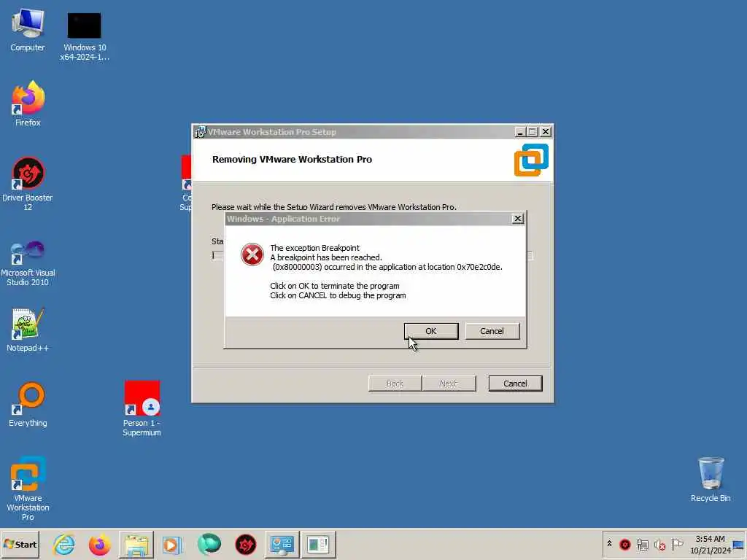Click the red error icon in dialog
This screenshot has width=747, height=560.
tap(252, 254)
